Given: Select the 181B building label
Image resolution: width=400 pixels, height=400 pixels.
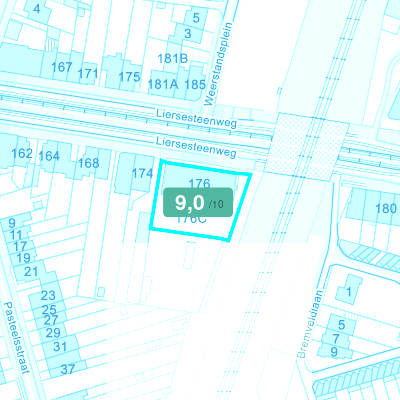Looking at the screenshot, I should [172, 59].
